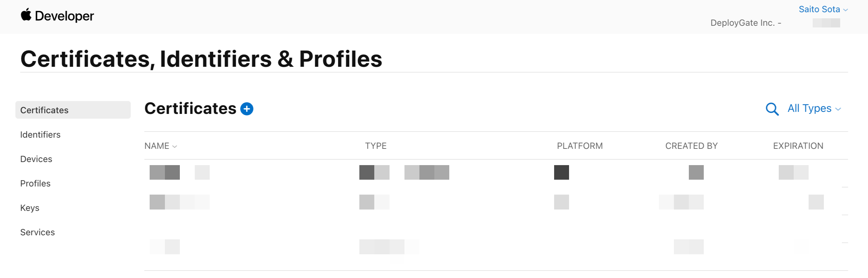Click the Developer text in the header

(64, 16)
